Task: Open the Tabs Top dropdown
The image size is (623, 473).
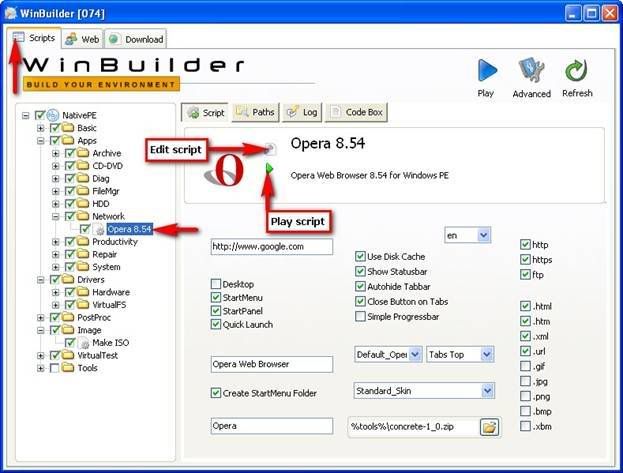Action: pos(487,354)
